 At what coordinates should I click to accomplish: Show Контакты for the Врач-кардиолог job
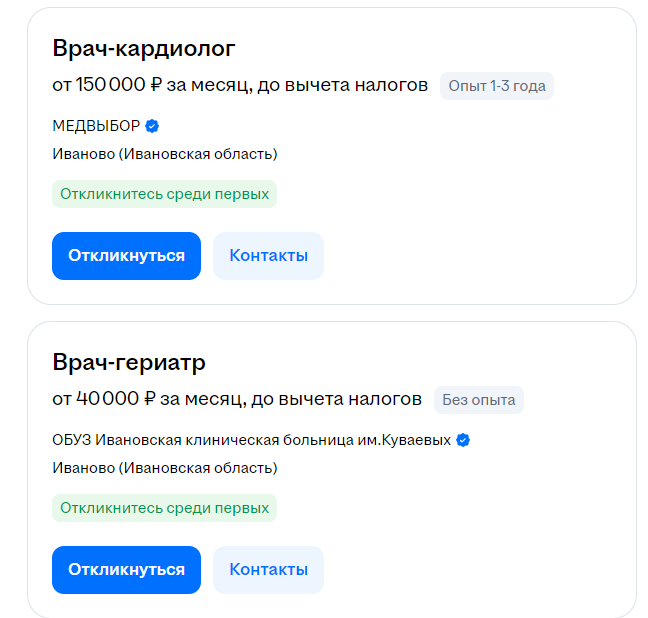coord(268,256)
